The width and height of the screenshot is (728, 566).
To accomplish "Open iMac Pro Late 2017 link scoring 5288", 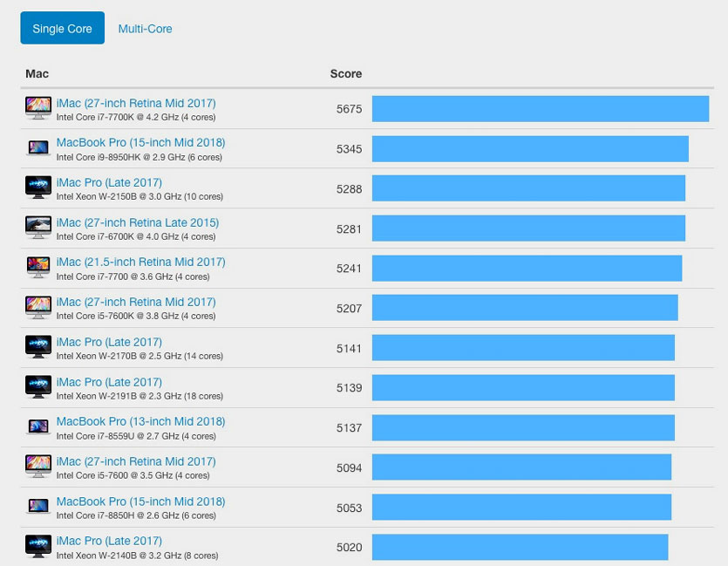I will 109,182.
